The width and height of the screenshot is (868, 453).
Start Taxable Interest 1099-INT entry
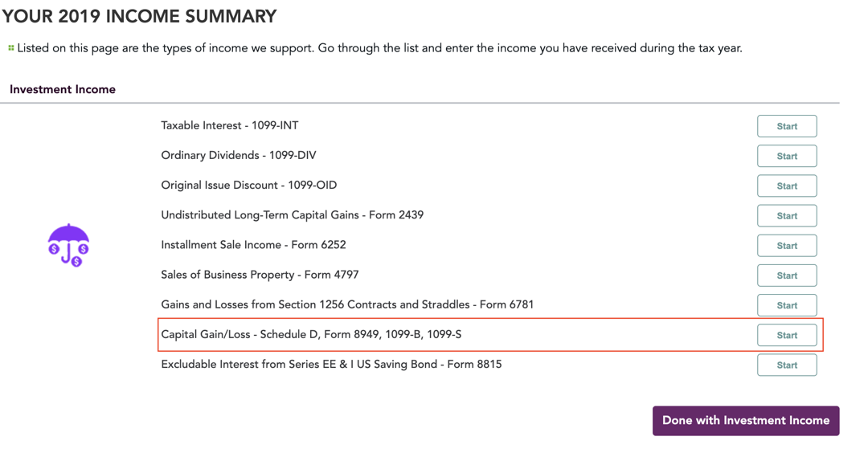tap(787, 126)
